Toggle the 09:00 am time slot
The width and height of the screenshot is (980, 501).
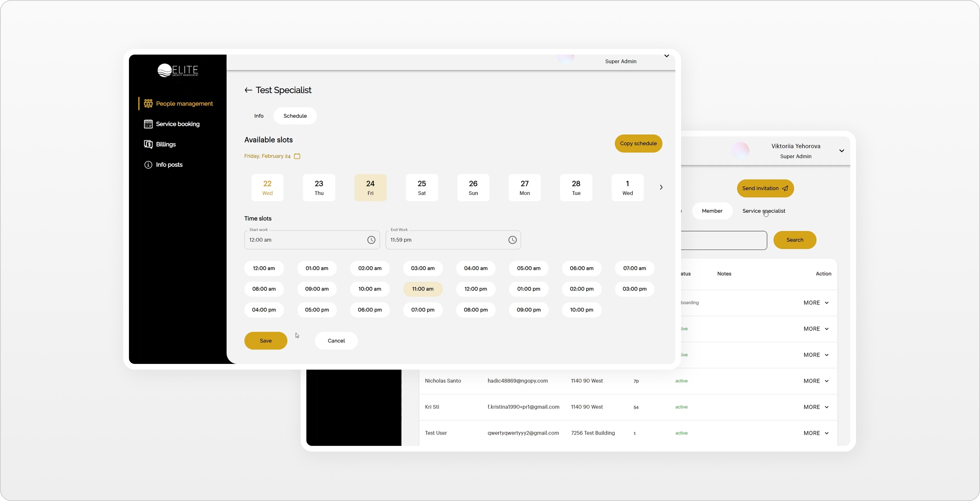[x=316, y=289]
